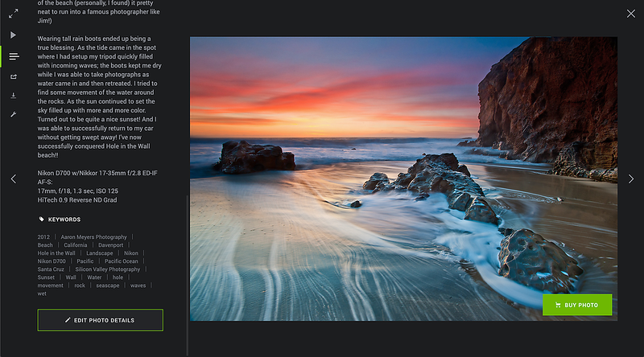Advance to the next photo arrow
This screenshot has height=357, width=644.
pyautogui.click(x=631, y=178)
